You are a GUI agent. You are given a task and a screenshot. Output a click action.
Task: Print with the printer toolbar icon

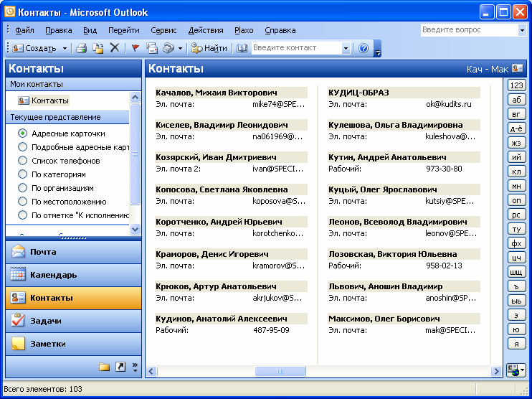pyautogui.click(x=82, y=48)
